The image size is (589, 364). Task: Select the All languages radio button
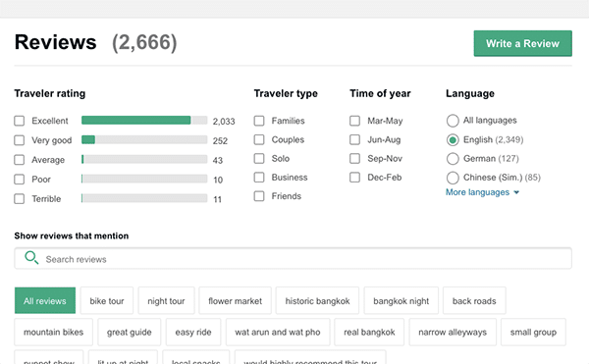(453, 121)
